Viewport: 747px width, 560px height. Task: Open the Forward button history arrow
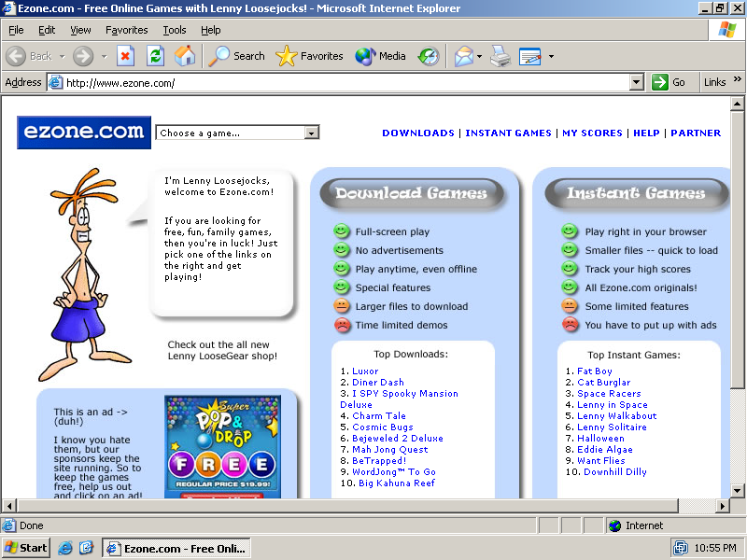pyautogui.click(x=104, y=56)
